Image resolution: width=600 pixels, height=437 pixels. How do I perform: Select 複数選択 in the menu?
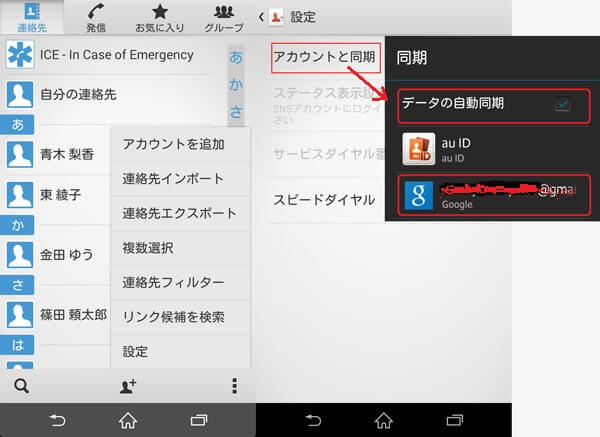181,248
